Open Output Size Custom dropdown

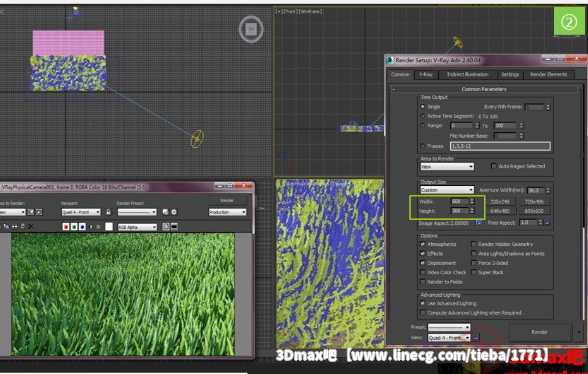(x=447, y=190)
